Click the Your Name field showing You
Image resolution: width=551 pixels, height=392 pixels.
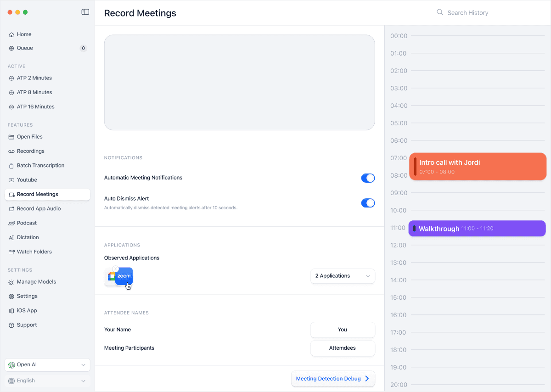pos(343,330)
